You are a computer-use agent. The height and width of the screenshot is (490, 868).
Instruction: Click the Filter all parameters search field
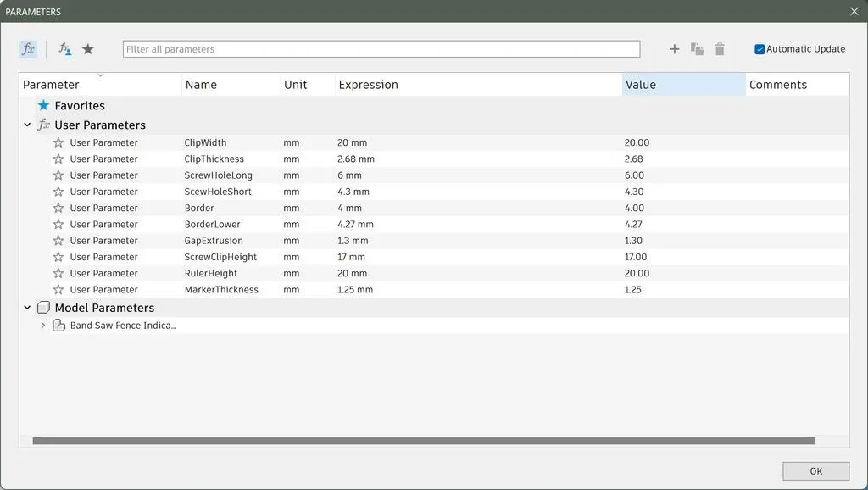coord(381,49)
